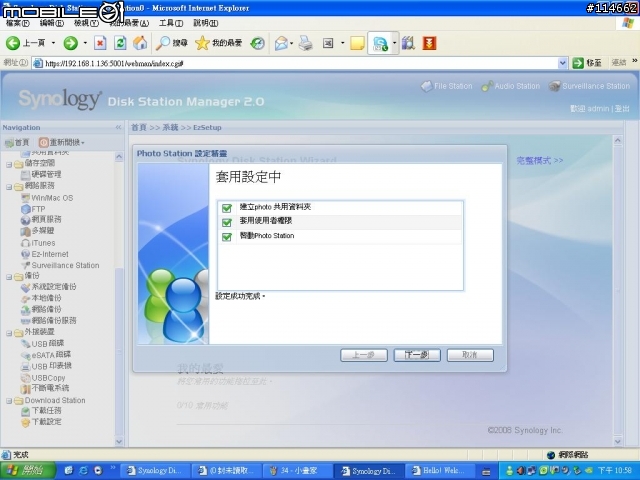Viewport: 640px width, 480px height.
Task: Open the History clock icon in toolbar
Action: click(x=258, y=43)
